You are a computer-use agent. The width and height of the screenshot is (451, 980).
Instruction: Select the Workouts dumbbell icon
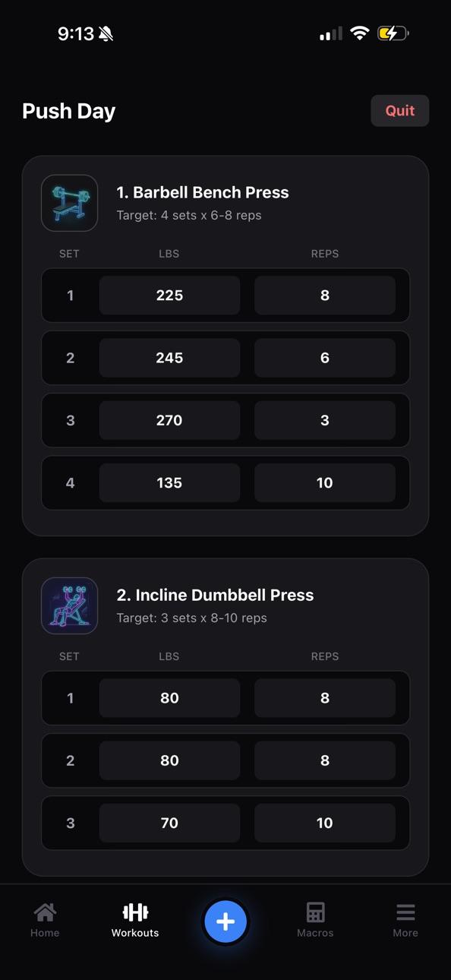click(135, 912)
